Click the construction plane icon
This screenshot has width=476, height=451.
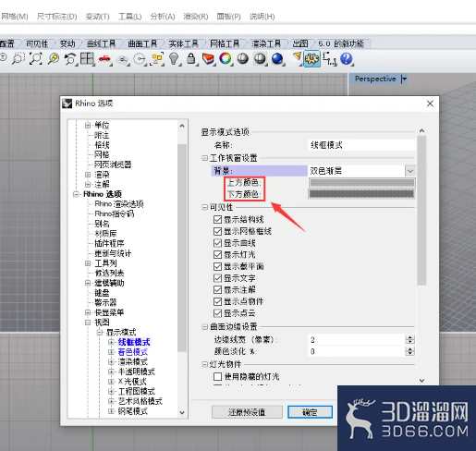point(123,59)
